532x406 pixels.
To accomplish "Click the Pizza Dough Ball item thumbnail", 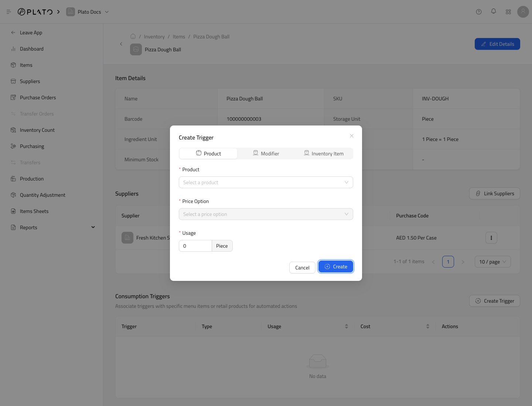I will click(136, 49).
